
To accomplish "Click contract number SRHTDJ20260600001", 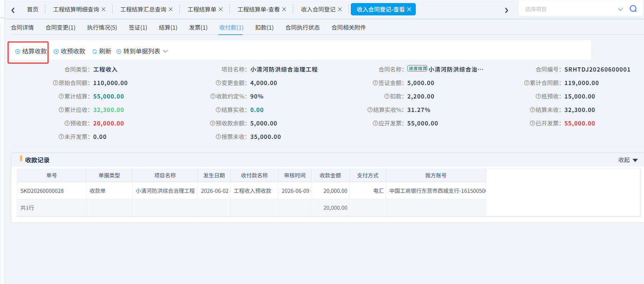I will point(597,69).
